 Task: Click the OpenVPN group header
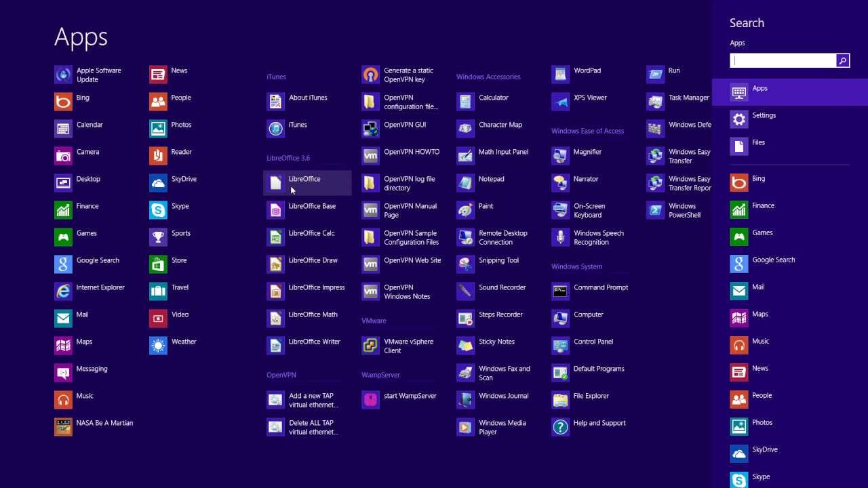pos(281,375)
